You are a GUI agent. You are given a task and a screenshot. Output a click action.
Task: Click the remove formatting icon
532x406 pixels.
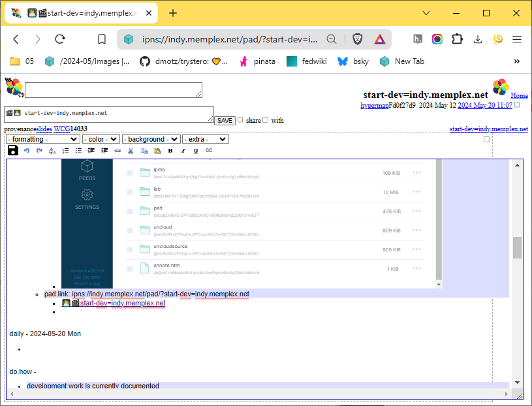pos(52,151)
